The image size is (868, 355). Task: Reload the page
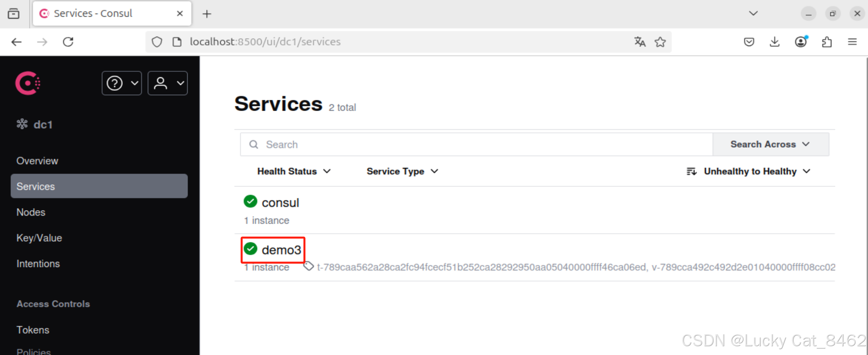[68, 42]
